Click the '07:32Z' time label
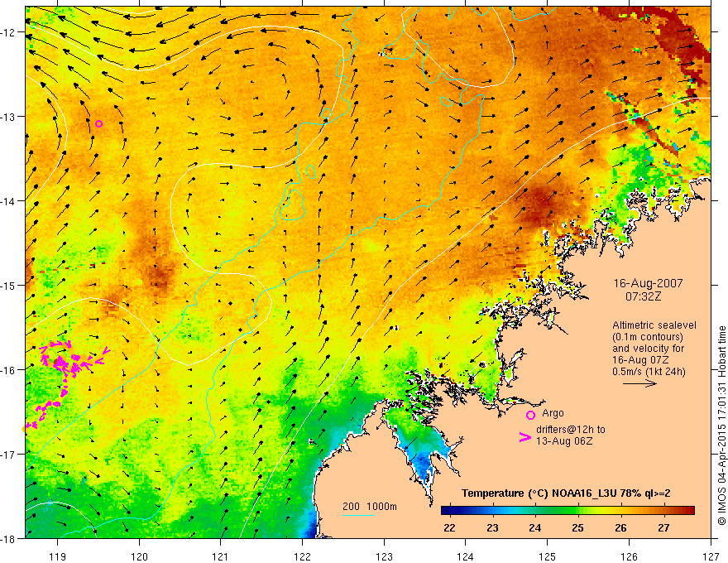 pyautogui.click(x=643, y=296)
